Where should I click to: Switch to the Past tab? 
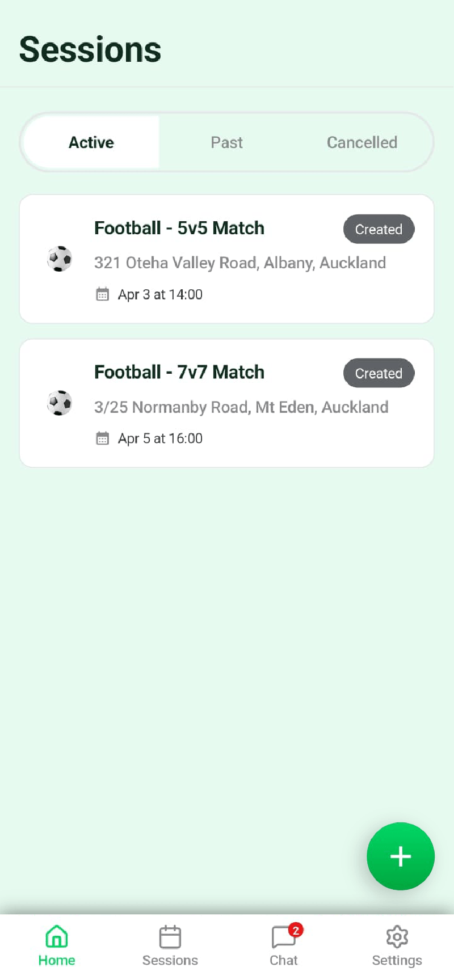(x=227, y=142)
